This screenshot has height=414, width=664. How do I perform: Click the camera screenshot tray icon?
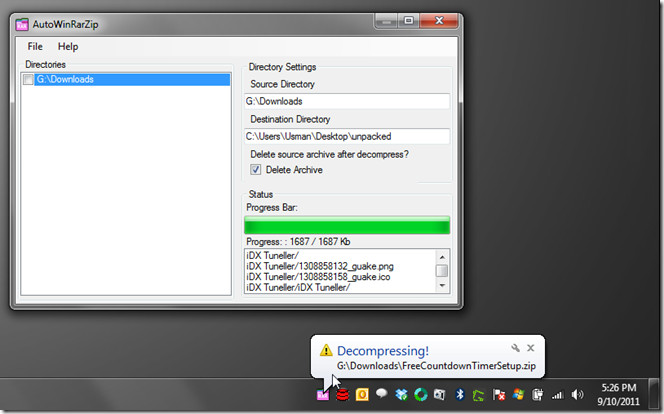coord(440,395)
